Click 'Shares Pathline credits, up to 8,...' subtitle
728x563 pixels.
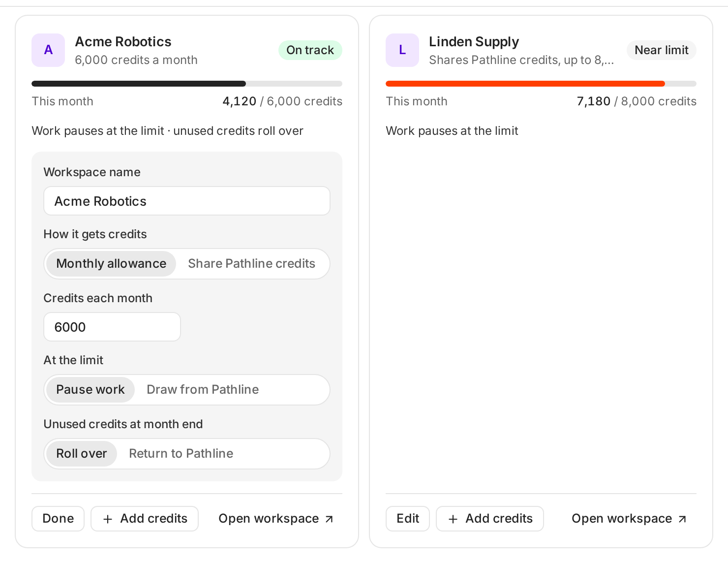point(521,60)
